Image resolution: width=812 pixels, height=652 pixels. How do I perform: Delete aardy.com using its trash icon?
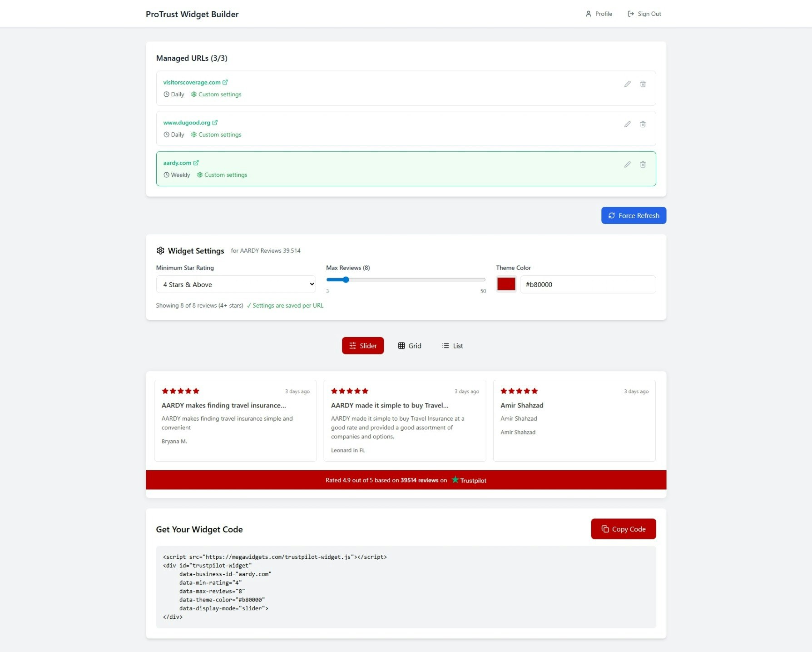tap(643, 164)
